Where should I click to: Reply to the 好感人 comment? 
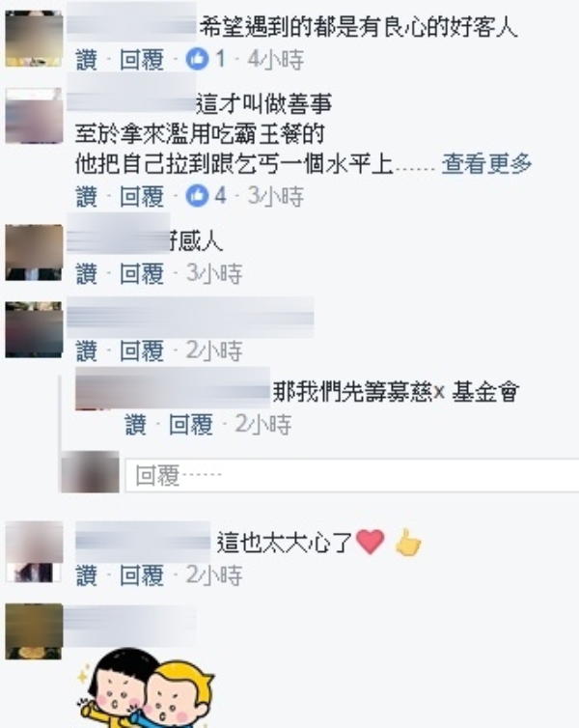(x=142, y=273)
